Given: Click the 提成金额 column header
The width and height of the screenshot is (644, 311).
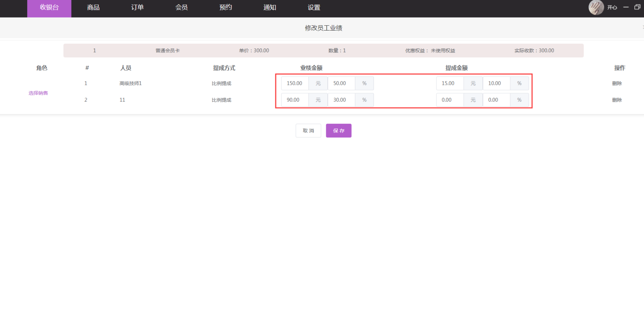Looking at the screenshot, I should tap(456, 68).
